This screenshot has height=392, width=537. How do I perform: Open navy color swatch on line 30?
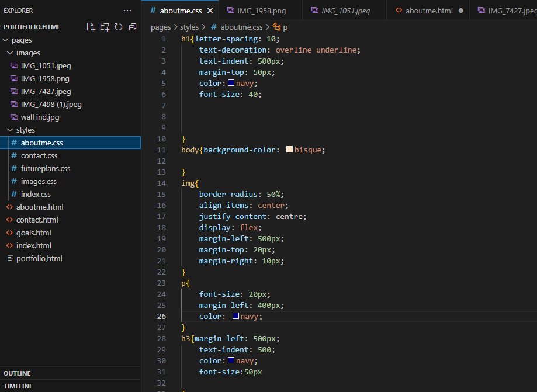pos(231,360)
